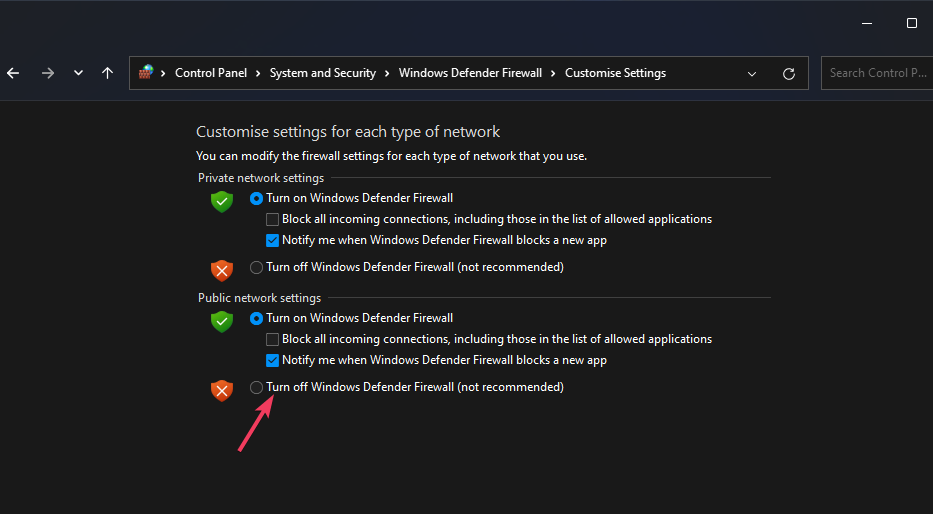
Task: Open Windows Defender Firewall breadcrumb
Action: click(470, 73)
